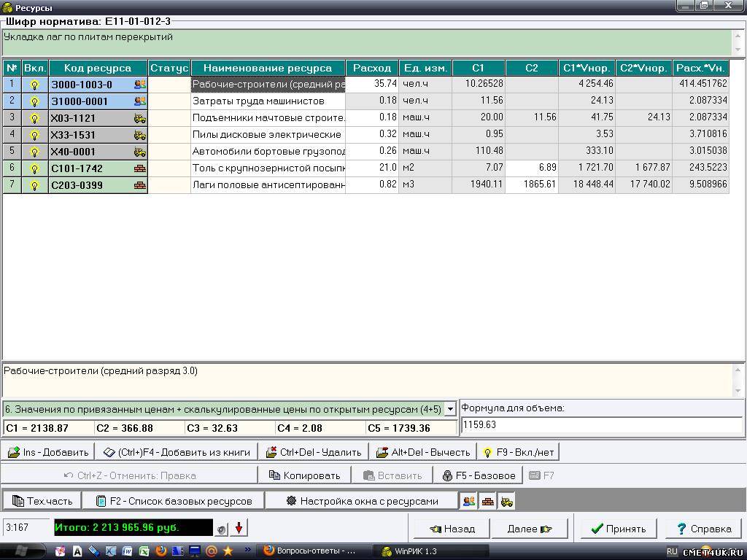This screenshot has height=560, width=747.
Task: Toggle light bulb for row 7
Action: click(34, 185)
